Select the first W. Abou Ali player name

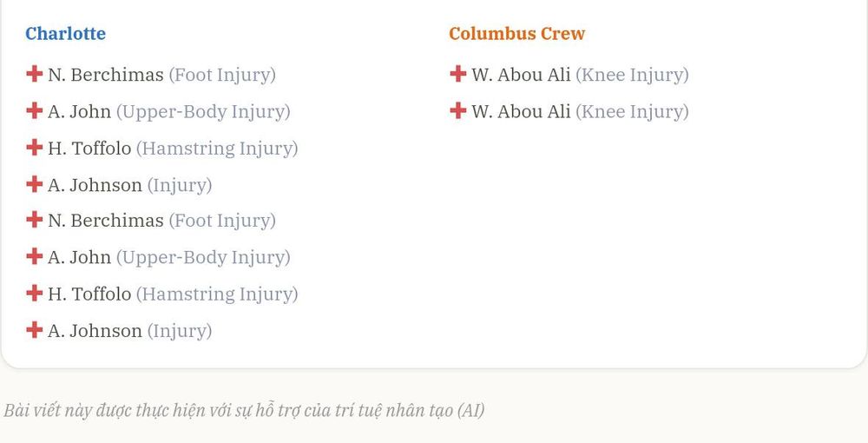pyautogui.click(x=521, y=75)
